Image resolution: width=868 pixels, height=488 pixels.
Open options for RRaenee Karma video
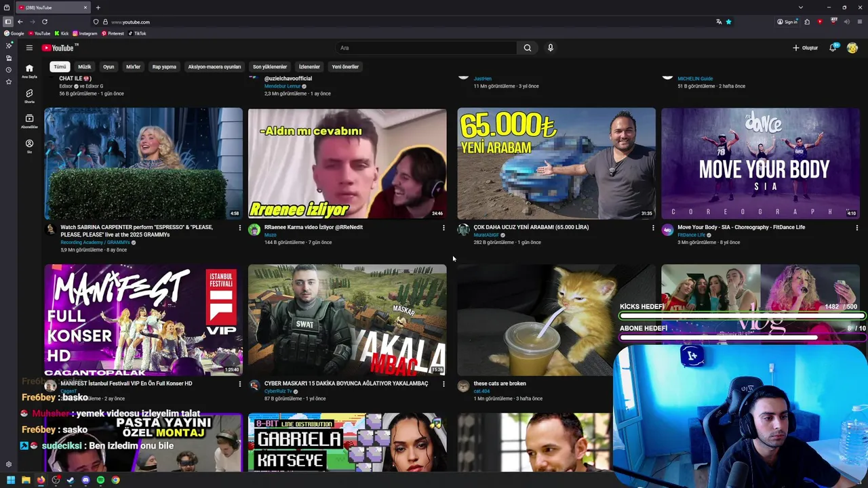[443, 228]
